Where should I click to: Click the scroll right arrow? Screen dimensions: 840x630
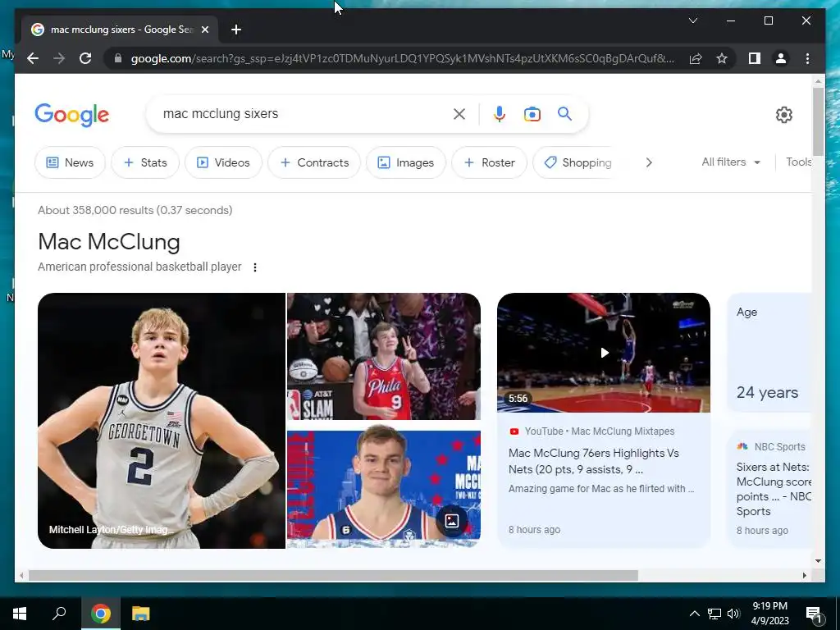pyautogui.click(x=805, y=575)
